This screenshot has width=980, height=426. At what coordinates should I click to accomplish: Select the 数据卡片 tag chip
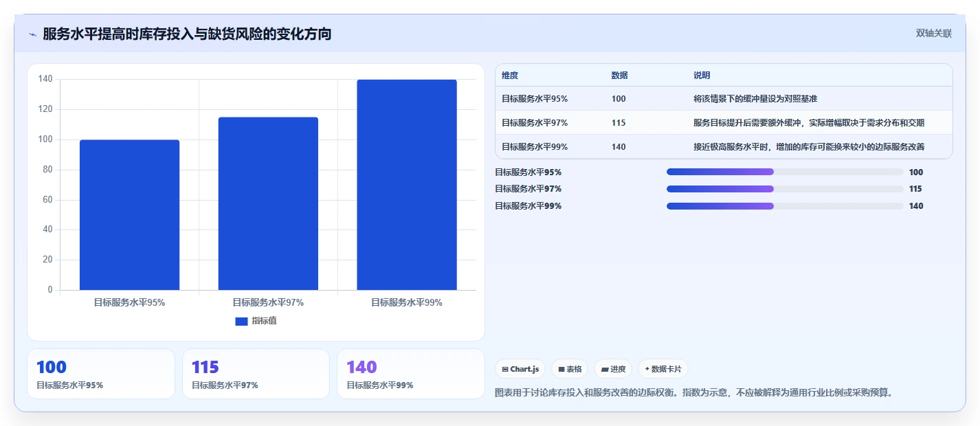[663, 369]
